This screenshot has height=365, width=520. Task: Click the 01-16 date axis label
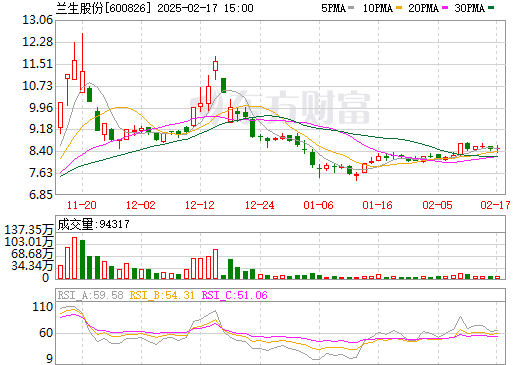pos(378,205)
